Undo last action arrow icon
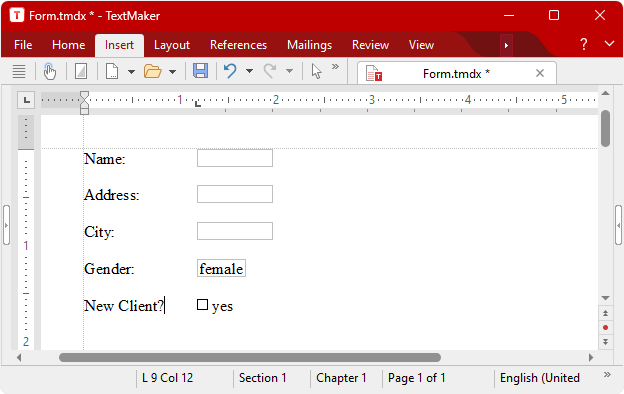 (230, 72)
